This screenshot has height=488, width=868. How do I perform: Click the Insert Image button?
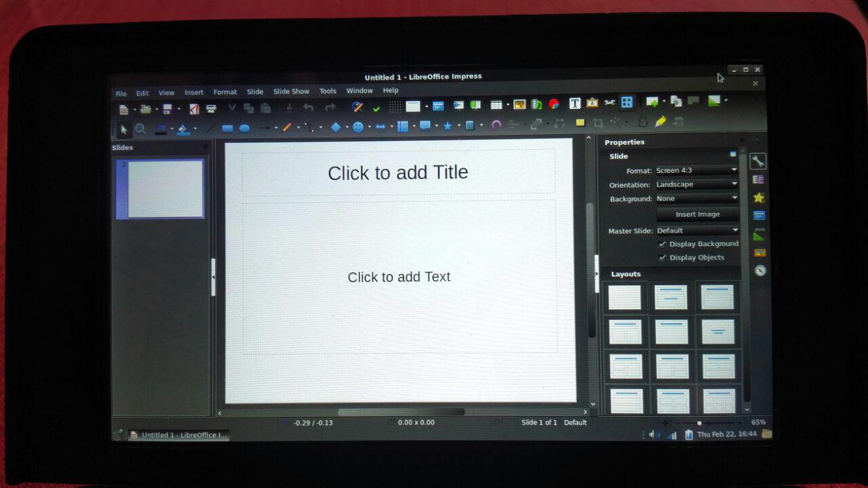pos(697,214)
